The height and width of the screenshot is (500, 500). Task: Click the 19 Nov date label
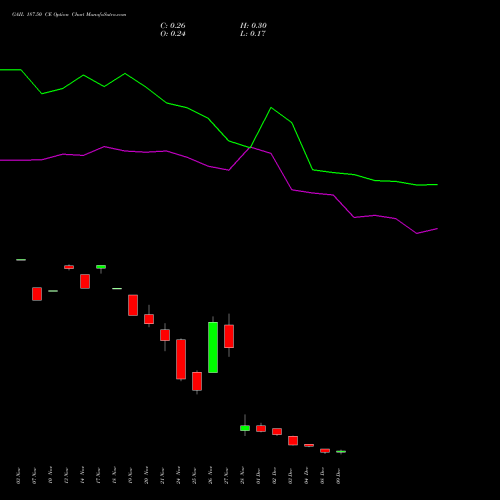pyautogui.click(x=130, y=475)
